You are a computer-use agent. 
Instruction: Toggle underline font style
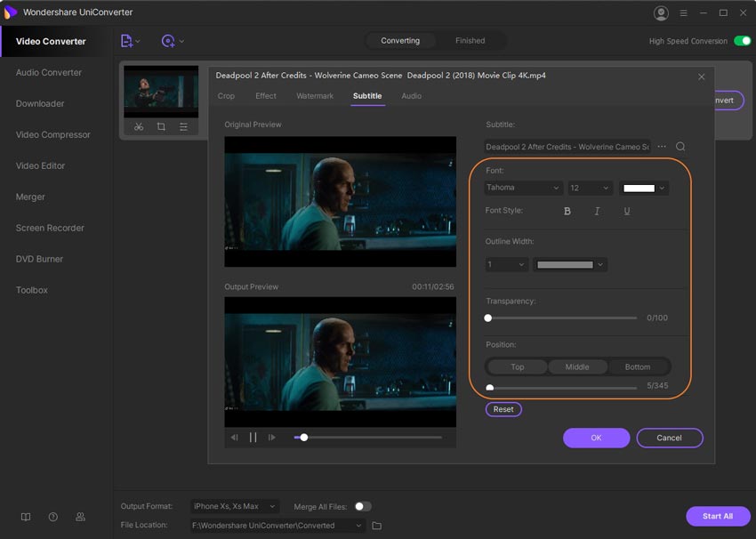tap(627, 211)
